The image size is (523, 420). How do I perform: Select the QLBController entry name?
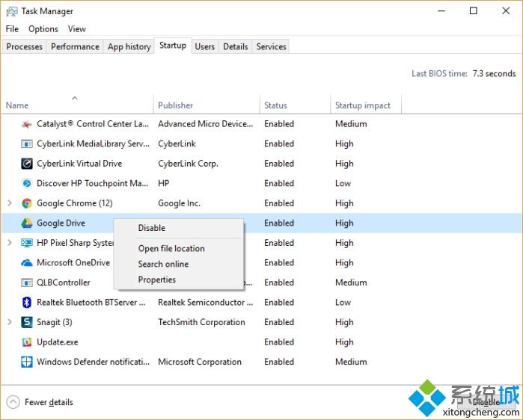tap(64, 282)
